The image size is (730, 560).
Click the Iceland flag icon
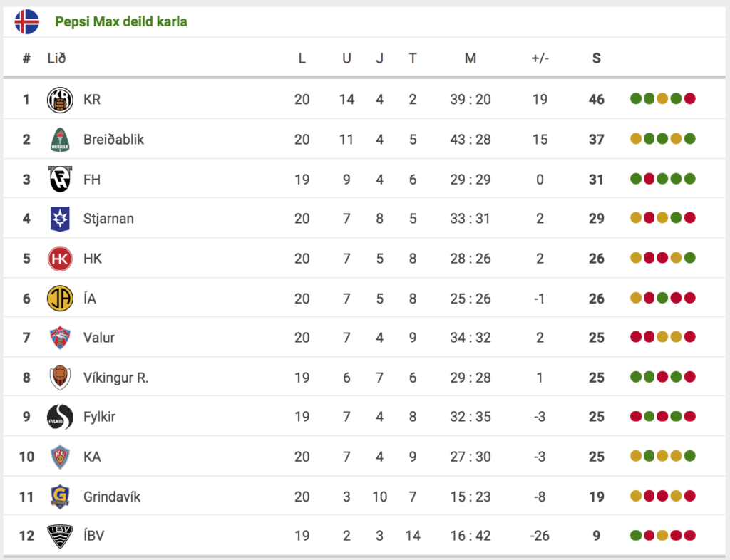(x=26, y=21)
